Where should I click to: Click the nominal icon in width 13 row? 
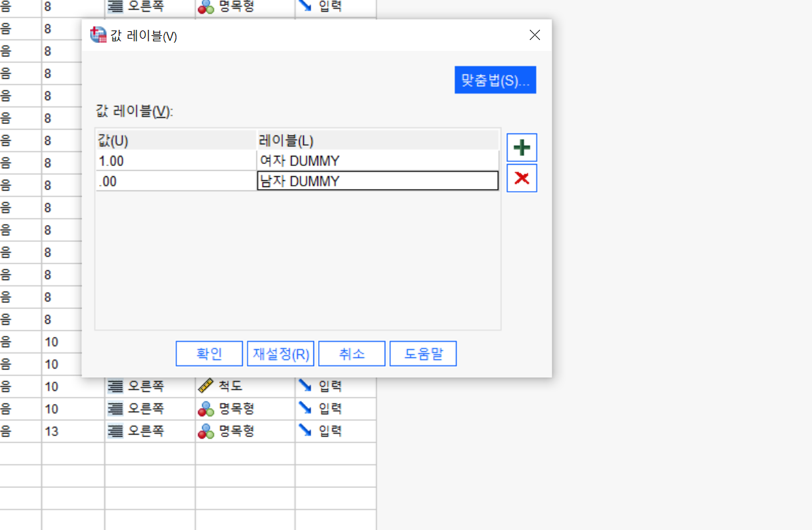(206, 431)
